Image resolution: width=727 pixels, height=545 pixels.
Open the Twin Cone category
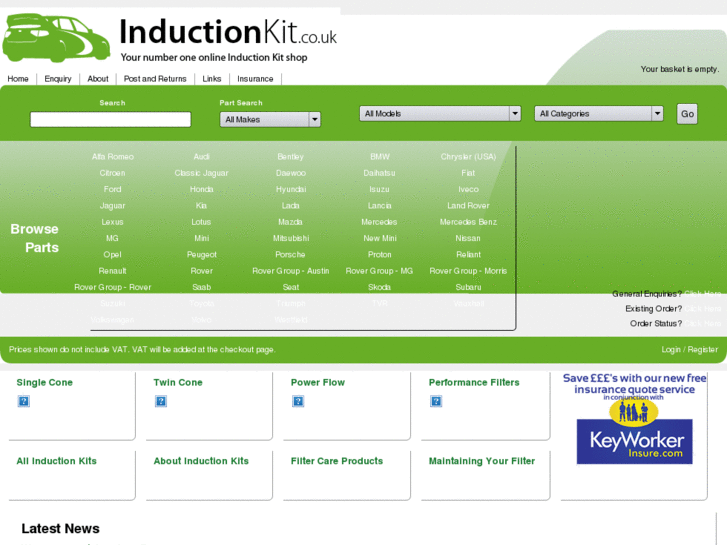point(178,383)
